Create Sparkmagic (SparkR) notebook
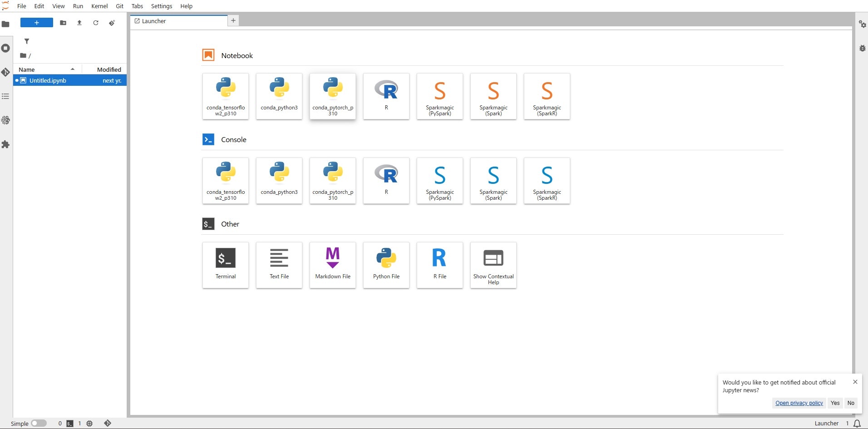868x429 pixels. coord(547,96)
